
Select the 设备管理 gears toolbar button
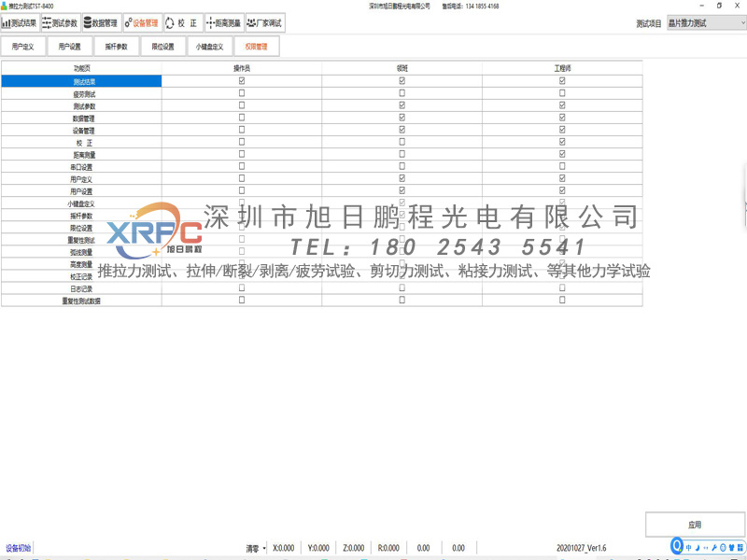[143, 22]
